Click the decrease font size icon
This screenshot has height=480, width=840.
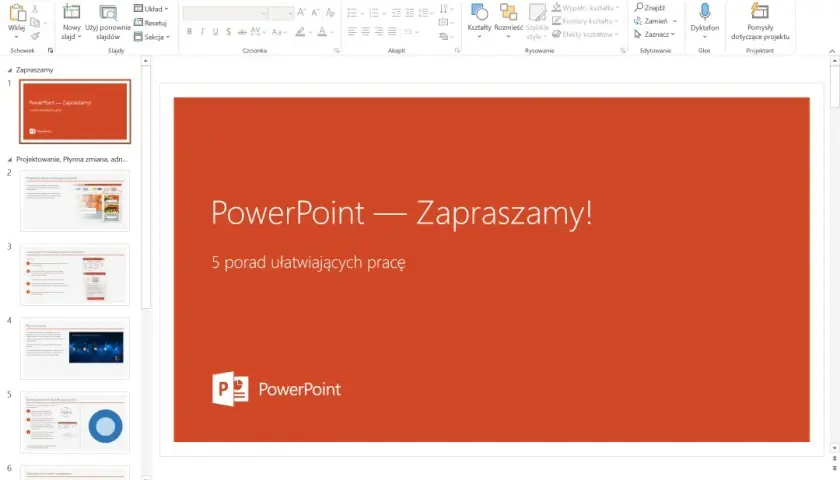316,12
